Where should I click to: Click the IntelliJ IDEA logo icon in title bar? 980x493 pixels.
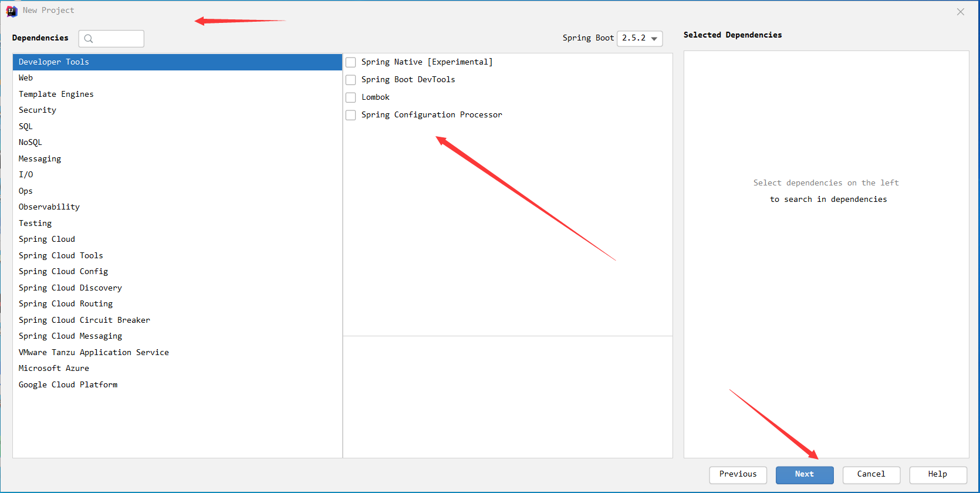pos(12,11)
